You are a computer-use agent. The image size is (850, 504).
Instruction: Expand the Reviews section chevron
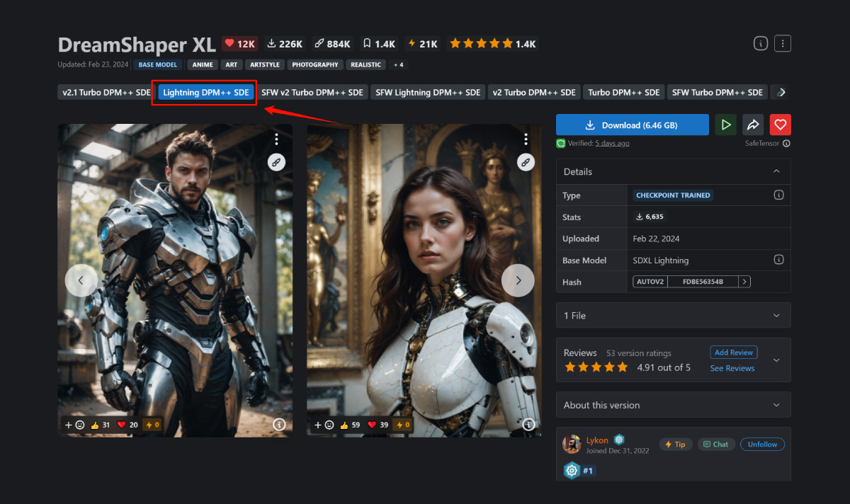[x=776, y=360]
